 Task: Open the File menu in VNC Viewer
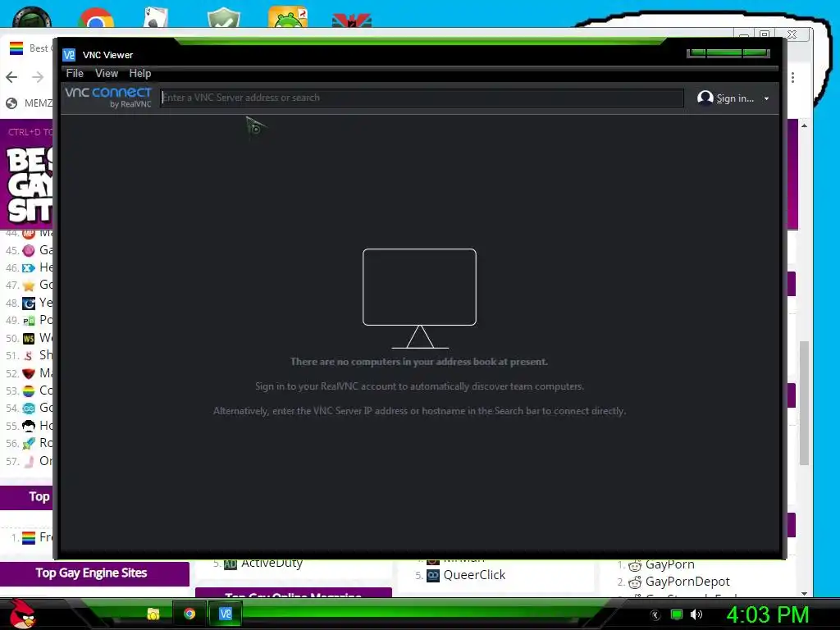click(x=75, y=73)
